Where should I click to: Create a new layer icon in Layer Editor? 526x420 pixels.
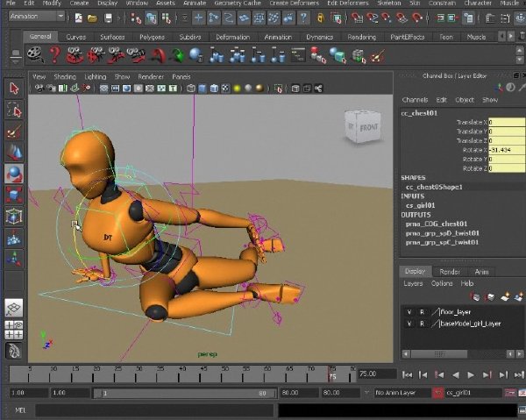(x=506, y=296)
